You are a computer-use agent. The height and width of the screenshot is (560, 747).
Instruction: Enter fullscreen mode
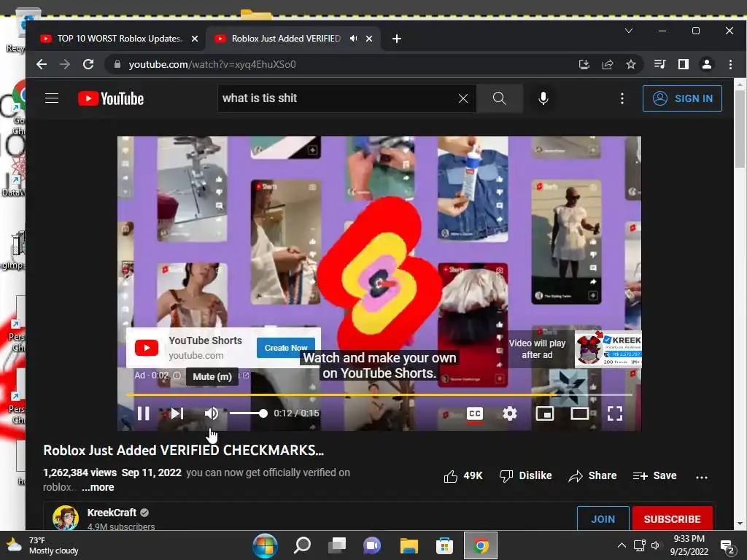(614, 413)
